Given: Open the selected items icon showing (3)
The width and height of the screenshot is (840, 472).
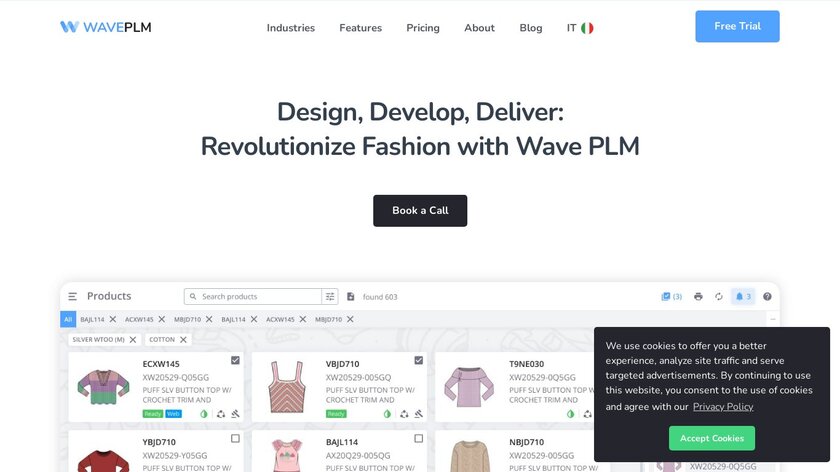Looking at the screenshot, I should [x=671, y=296].
